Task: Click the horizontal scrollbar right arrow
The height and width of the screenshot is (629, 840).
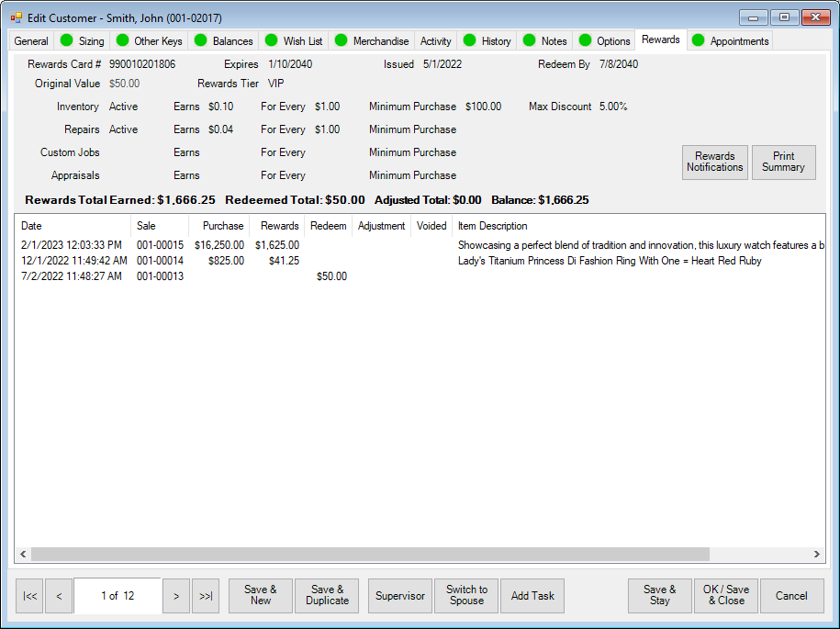Action: [816, 555]
